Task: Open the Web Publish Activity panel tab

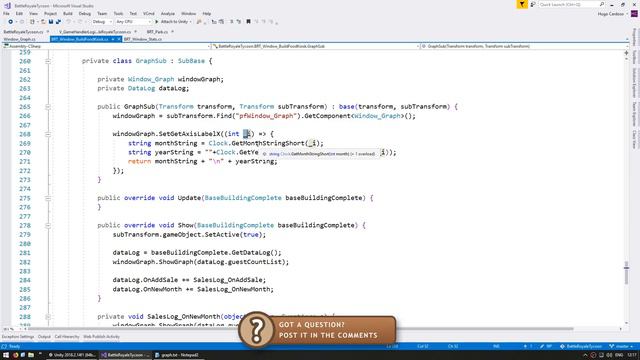Action: tap(101, 337)
